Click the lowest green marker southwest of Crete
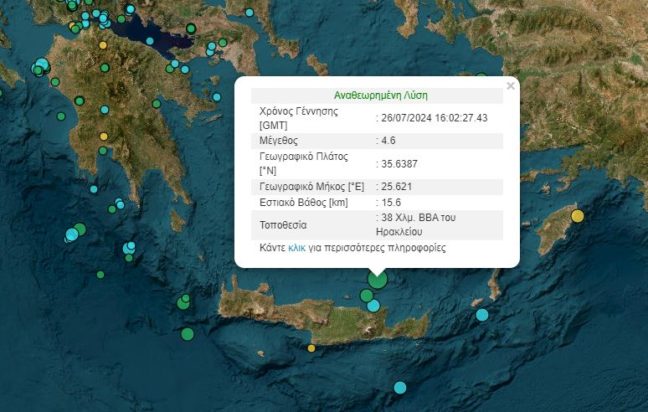 187,334
